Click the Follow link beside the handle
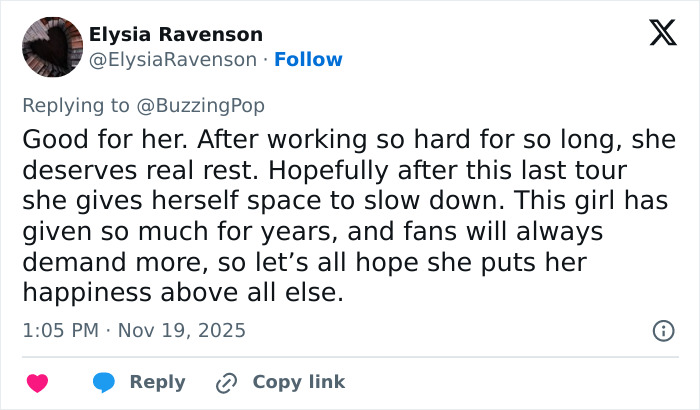The width and height of the screenshot is (700, 410). tap(308, 60)
